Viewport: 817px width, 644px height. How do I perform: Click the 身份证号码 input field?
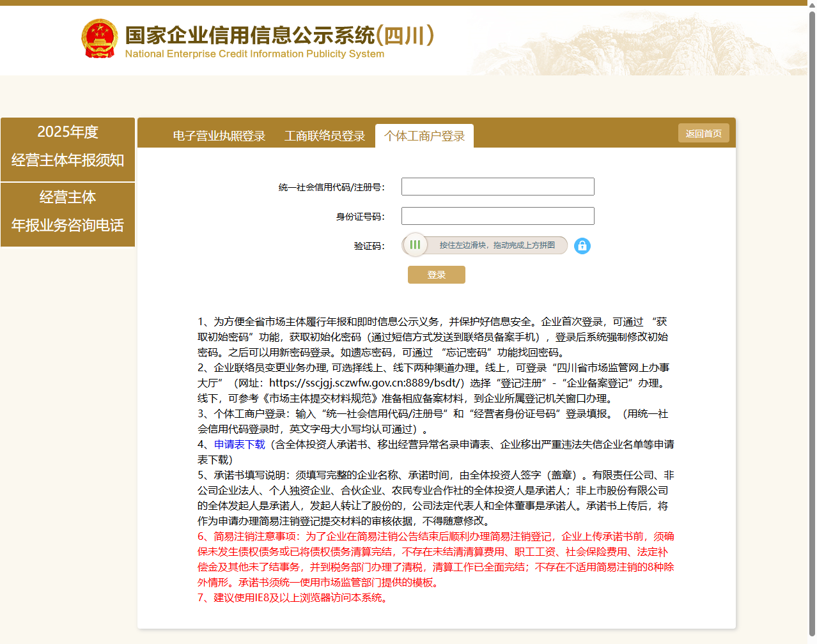coord(497,215)
